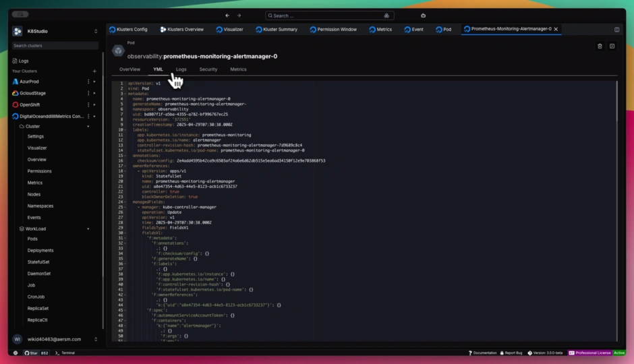The image size is (634, 364).
Task: Open the Metrics tab in top tab bar
Action: pyautogui.click(x=380, y=30)
